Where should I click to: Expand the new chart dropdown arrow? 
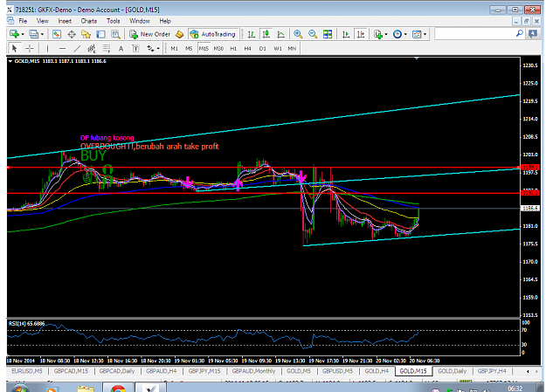(23, 34)
